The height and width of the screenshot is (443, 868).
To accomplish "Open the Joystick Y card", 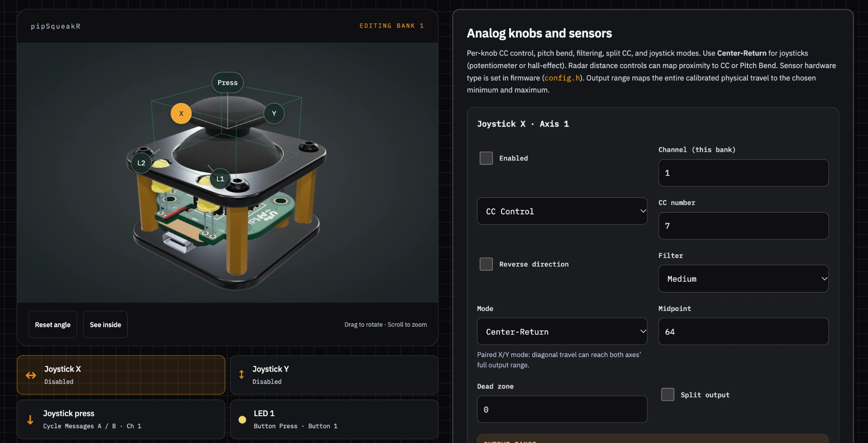I will (334, 375).
